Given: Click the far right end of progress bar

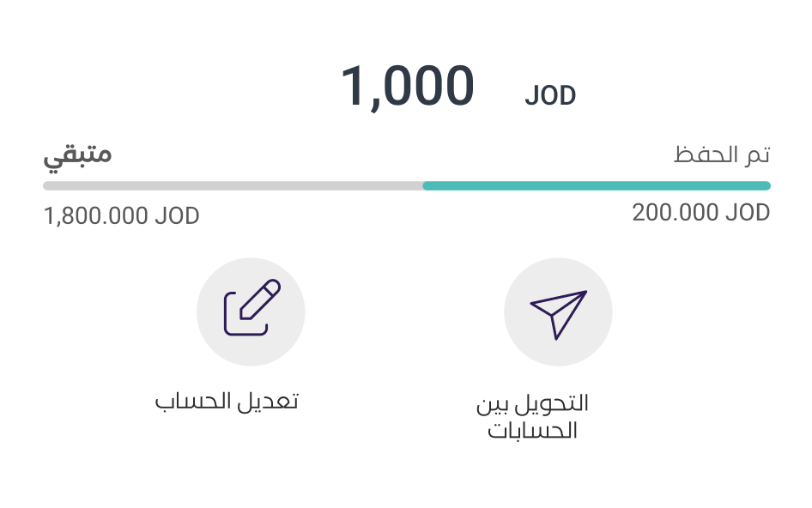Looking at the screenshot, I should [767, 185].
